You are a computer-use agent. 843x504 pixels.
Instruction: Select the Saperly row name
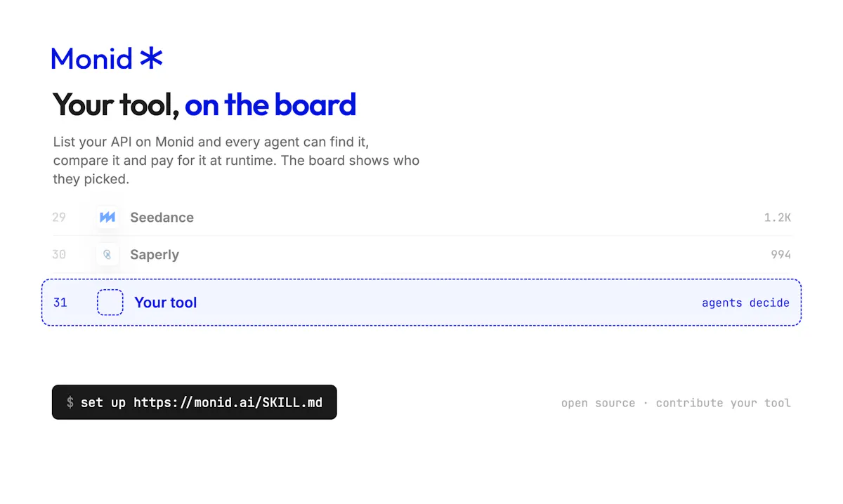coord(155,255)
